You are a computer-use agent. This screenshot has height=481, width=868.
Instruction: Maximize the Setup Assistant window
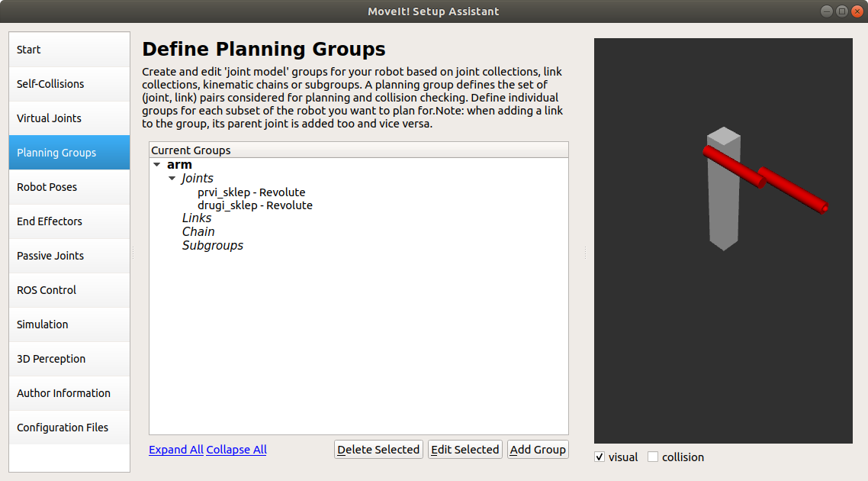842,11
